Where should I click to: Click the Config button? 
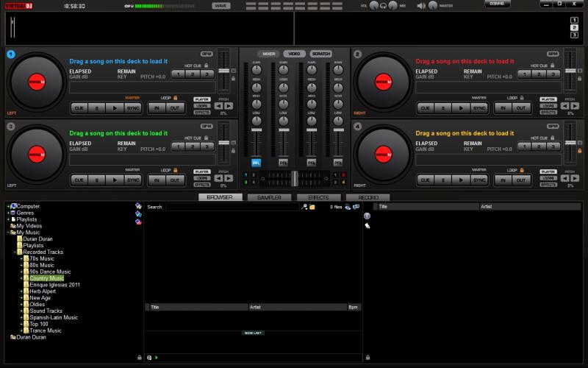[x=498, y=4]
